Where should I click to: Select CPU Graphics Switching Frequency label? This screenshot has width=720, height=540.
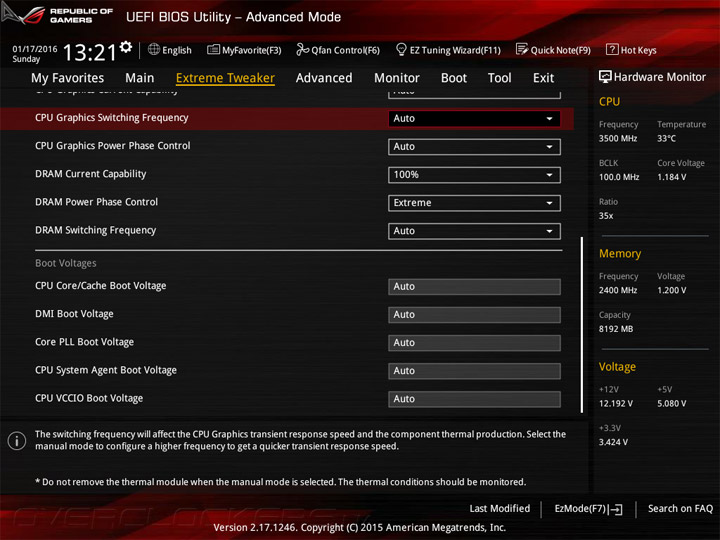pyautogui.click(x=112, y=118)
